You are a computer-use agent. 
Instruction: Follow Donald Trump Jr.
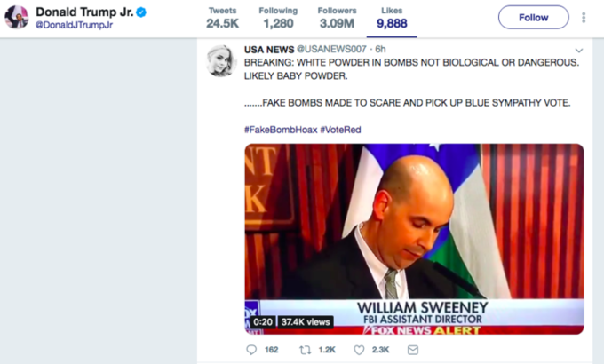pyautogui.click(x=534, y=18)
